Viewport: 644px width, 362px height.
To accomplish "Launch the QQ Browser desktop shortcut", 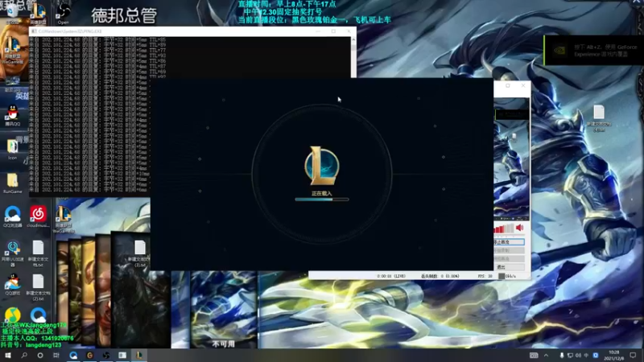I will pyautogui.click(x=12, y=216).
